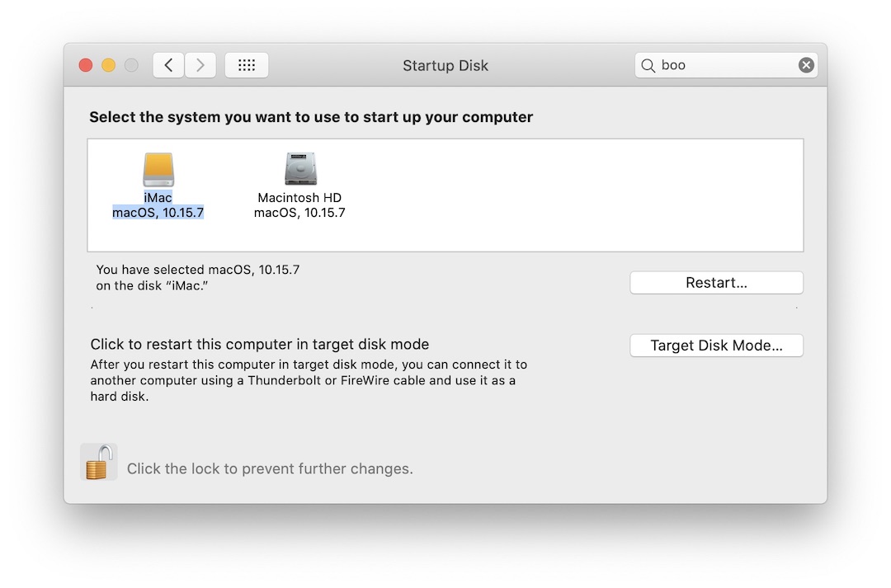Viewport: 891px width, 588px height.
Task: Focus the search field containing "boo"
Action: pos(726,65)
